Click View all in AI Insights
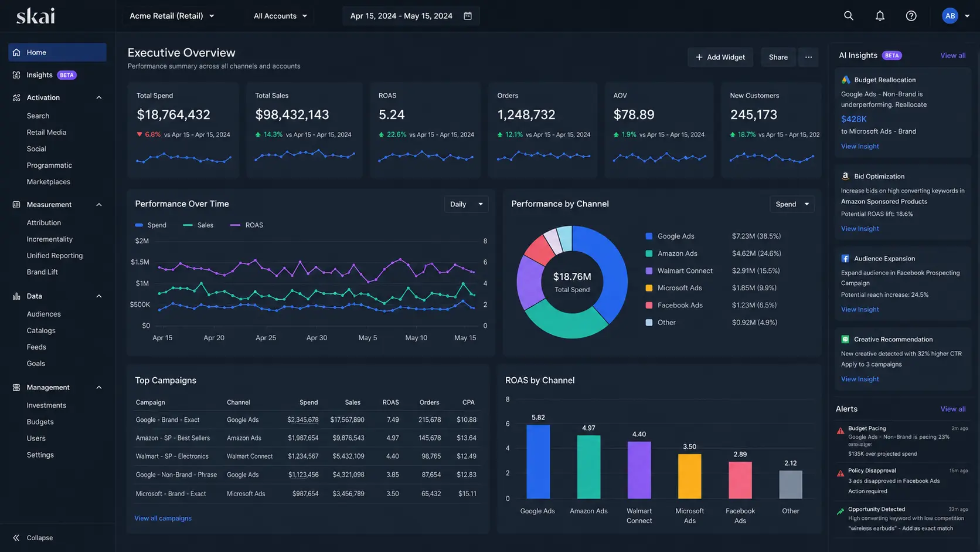 tap(953, 55)
